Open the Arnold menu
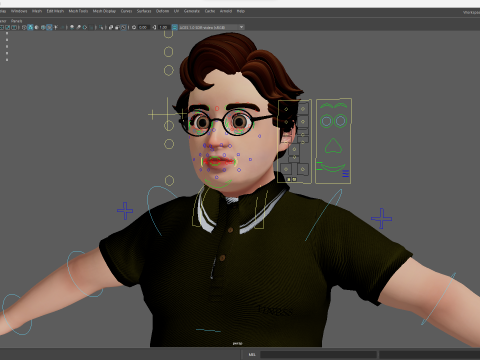 click(x=226, y=11)
